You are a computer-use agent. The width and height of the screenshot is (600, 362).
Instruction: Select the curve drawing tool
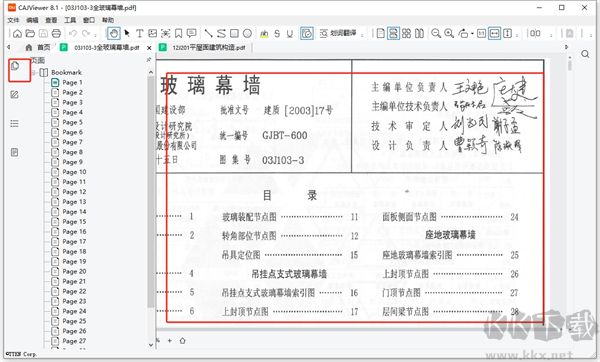tap(221, 34)
